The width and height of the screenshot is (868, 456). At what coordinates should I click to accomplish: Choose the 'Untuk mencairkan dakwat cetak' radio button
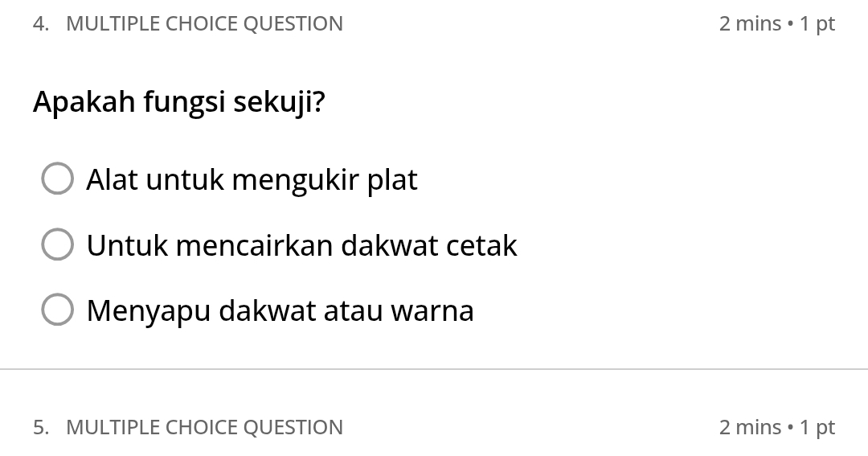(x=57, y=244)
